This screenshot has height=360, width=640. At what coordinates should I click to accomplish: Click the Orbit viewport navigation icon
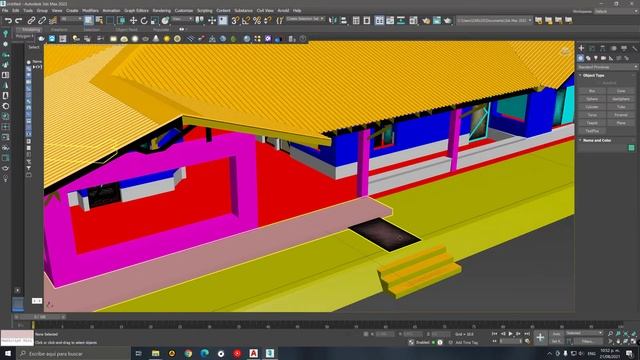(x=626, y=341)
